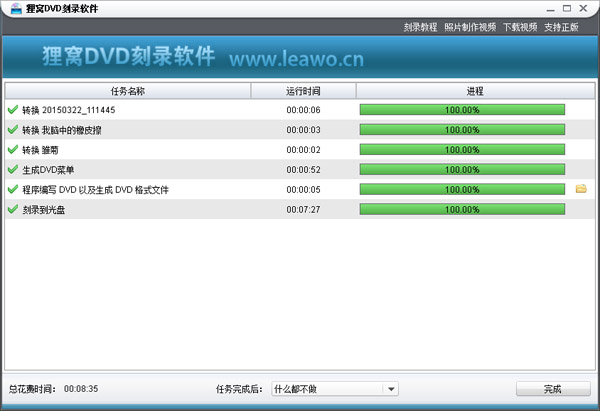
Task: Click progress bar of 转换 20150322_111445
Action: pos(462,110)
